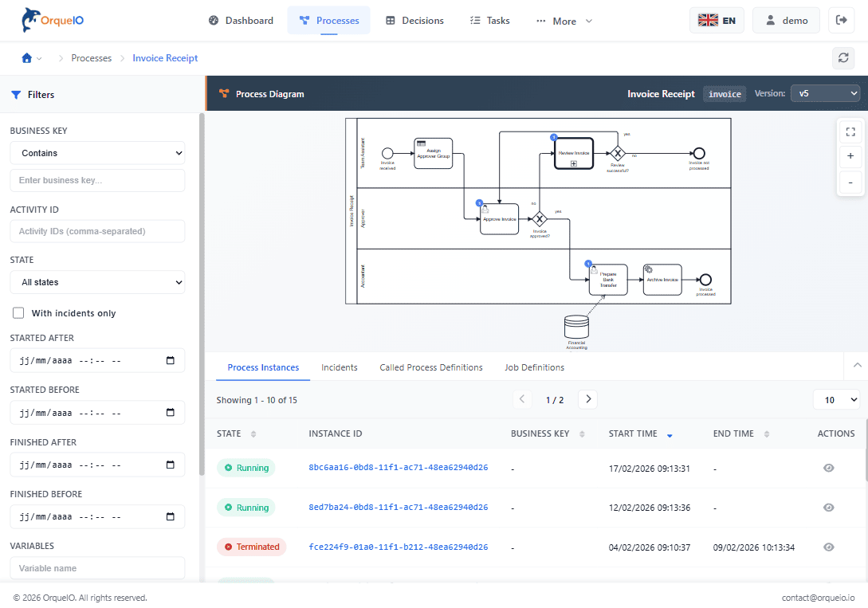Open the Version v5 dropdown
This screenshot has height=608, width=868.
click(x=826, y=93)
